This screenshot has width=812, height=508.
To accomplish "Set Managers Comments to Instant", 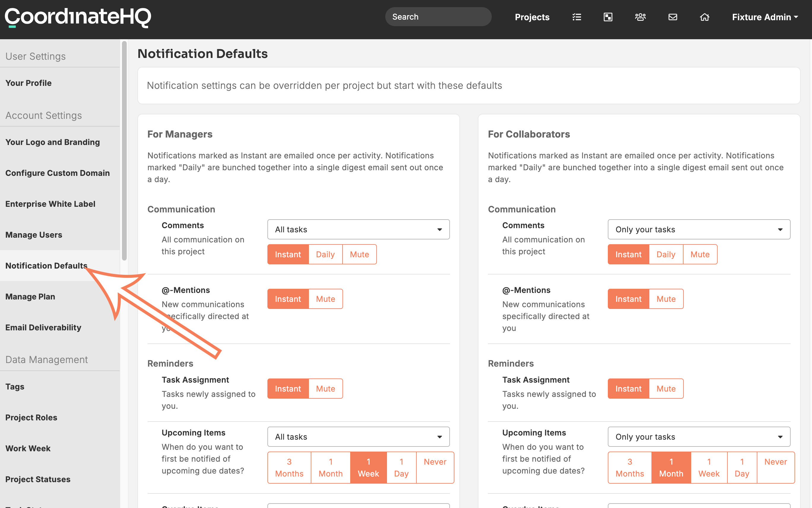I will click(x=288, y=254).
